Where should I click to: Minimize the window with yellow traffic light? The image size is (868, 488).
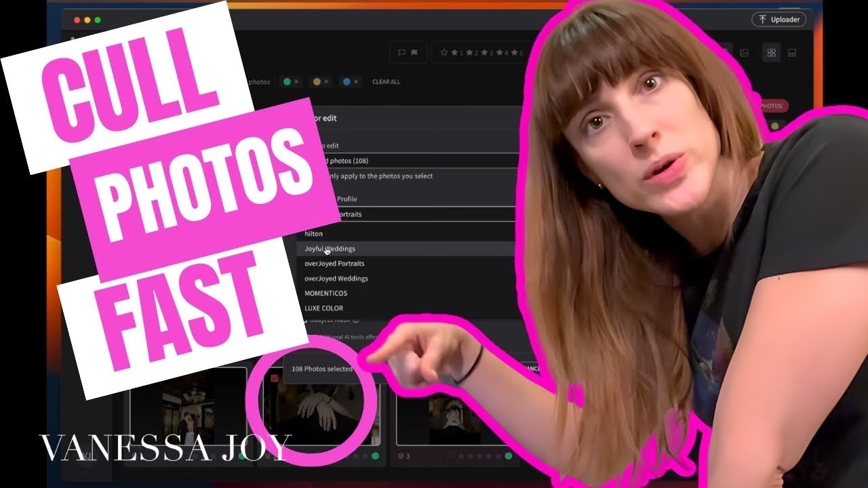pos(87,20)
